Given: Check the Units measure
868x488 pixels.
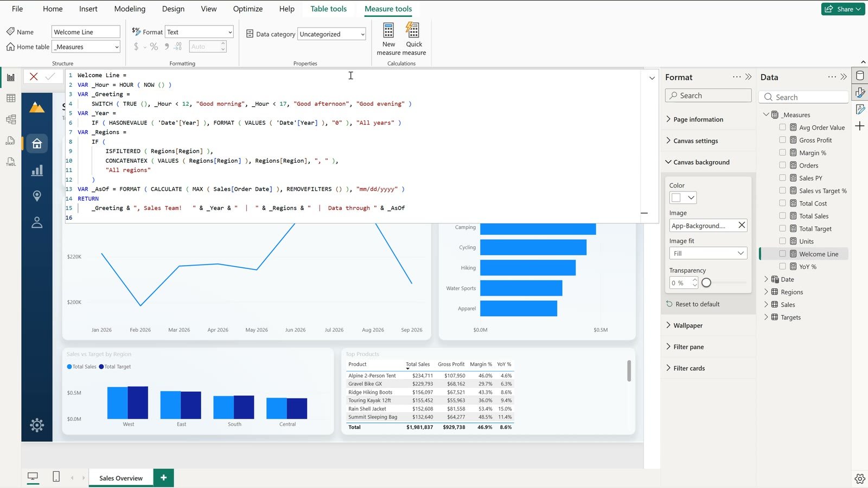Looking at the screenshot, I should click(x=782, y=241).
